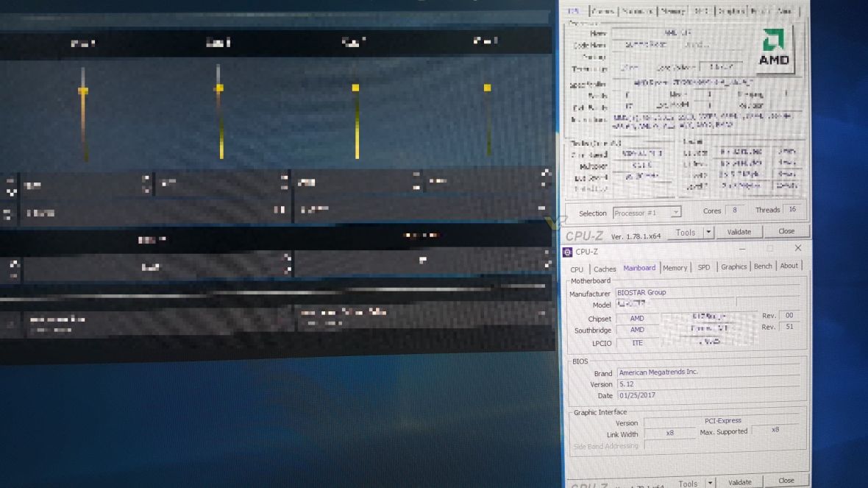This screenshot has width=868, height=488.
Task: Open the Bench tab
Action: coord(763,268)
